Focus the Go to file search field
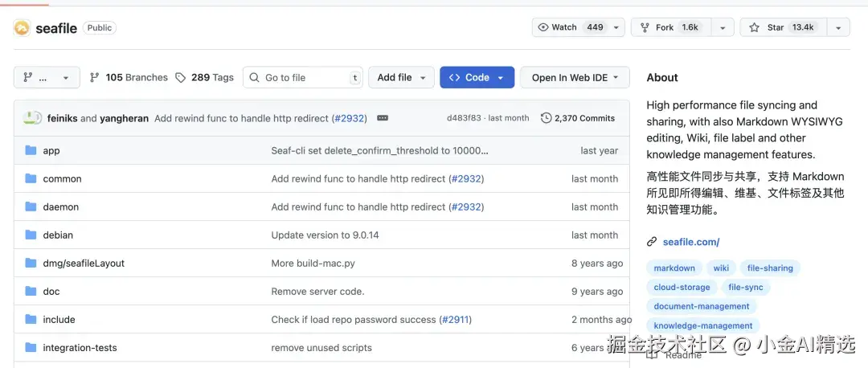 303,77
